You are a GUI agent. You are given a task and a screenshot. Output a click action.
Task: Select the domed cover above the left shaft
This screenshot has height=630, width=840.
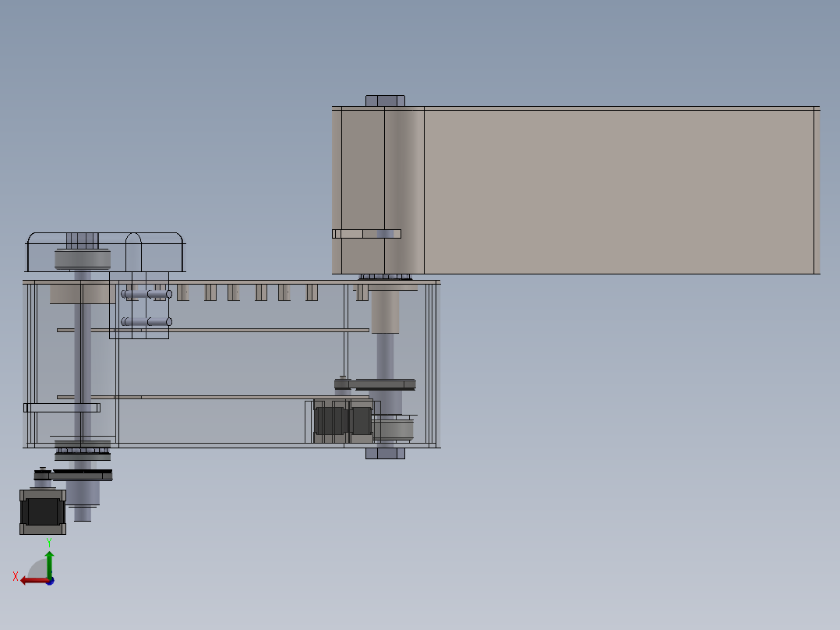click(105, 252)
